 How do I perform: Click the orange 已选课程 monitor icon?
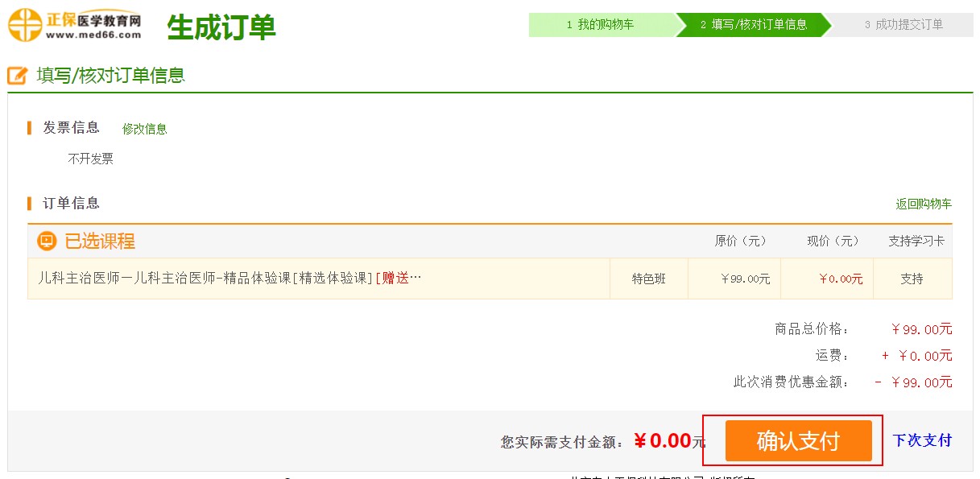tap(47, 241)
